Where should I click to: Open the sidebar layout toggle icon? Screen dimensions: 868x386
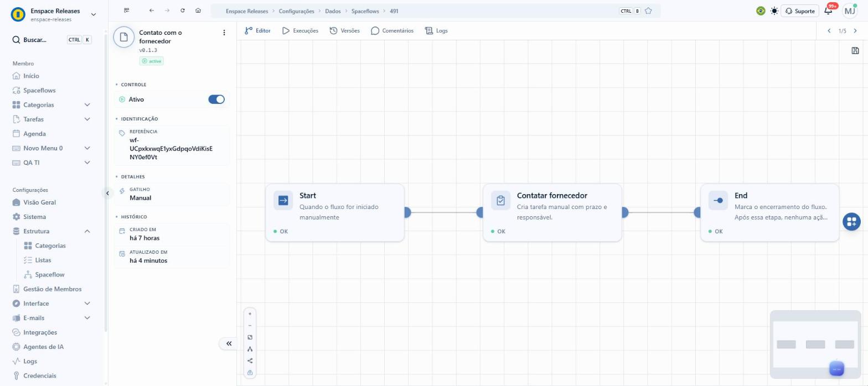point(127,11)
